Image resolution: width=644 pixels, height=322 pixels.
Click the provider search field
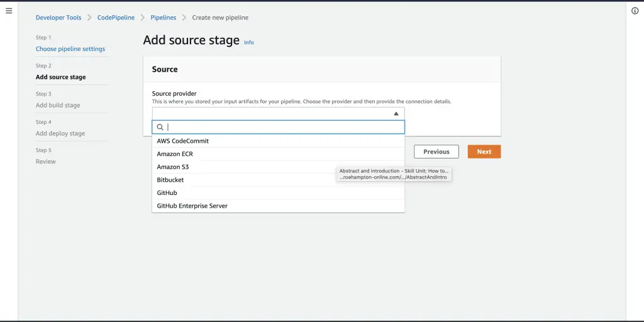click(279, 127)
